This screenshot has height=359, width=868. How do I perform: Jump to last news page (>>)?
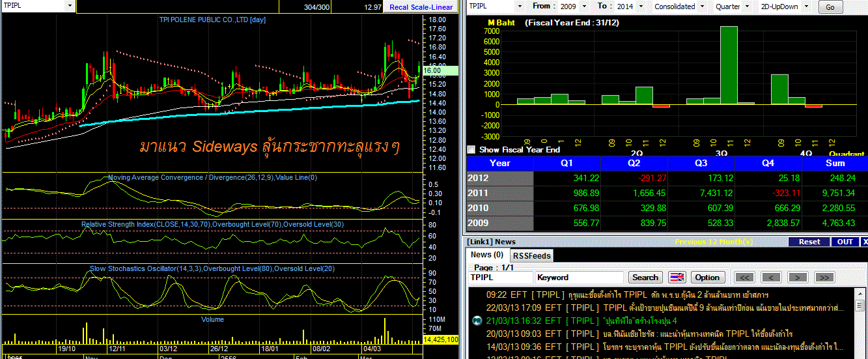(x=824, y=278)
